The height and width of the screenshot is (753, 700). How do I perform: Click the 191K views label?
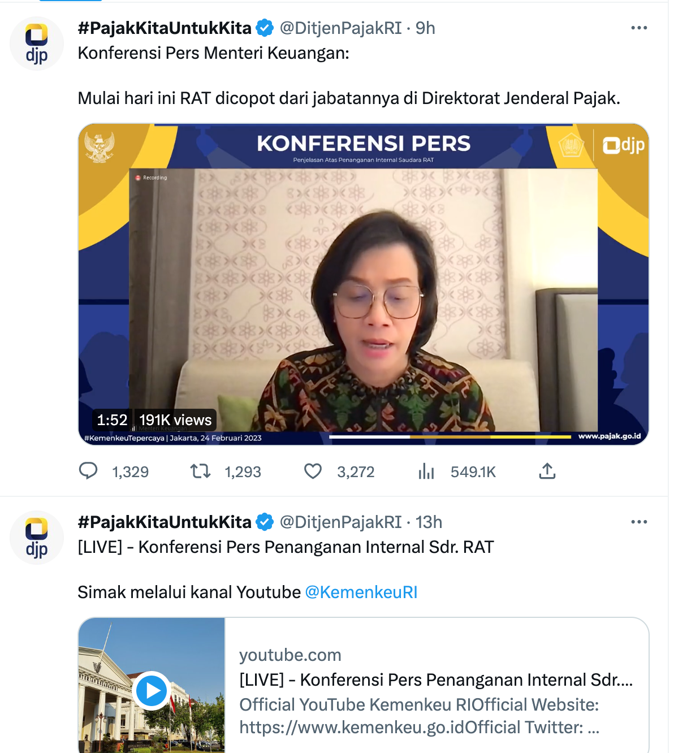click(x=172, y=419)
